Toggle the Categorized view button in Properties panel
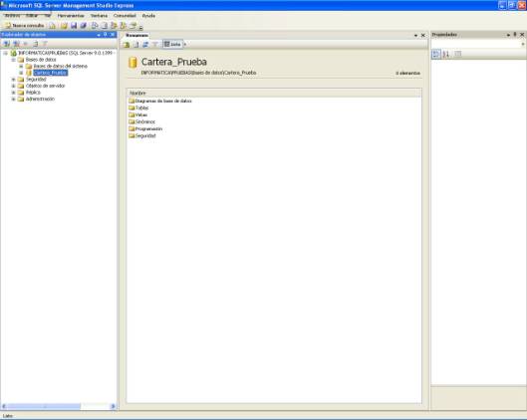Viewport: 527px width, 420px height. tap(436, 54)
